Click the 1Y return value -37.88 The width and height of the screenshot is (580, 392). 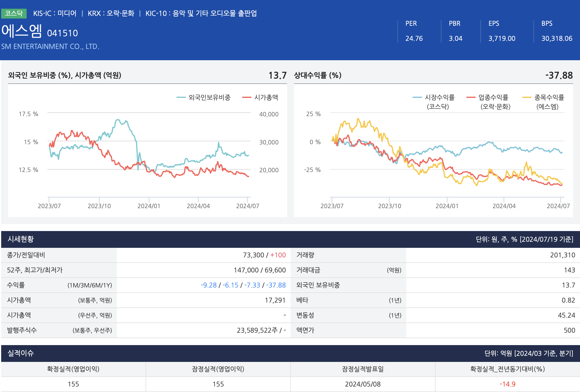[276, 285]
